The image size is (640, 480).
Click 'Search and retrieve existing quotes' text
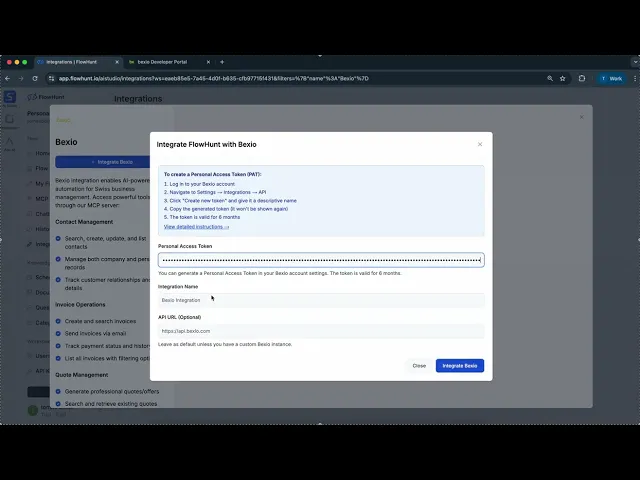(x=111, y=404)
